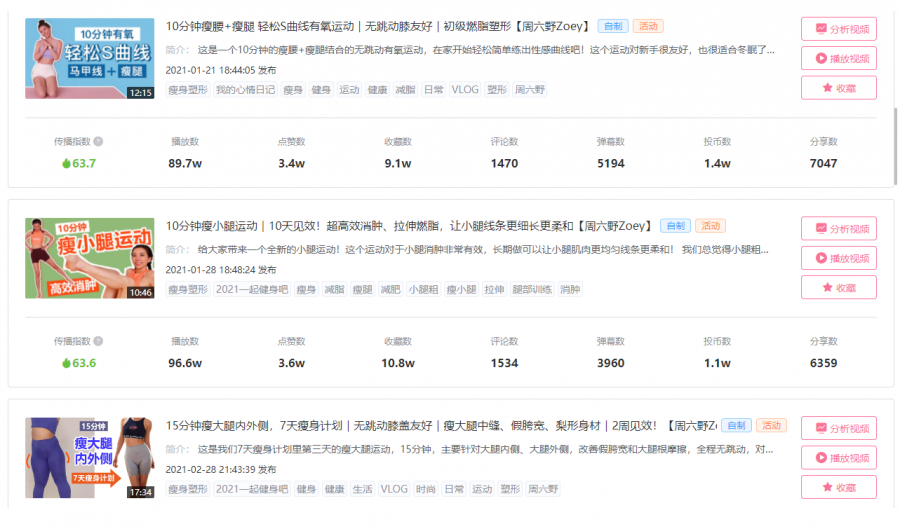The width and height of the screenshot is (900, 529).
Task: Click 播放视频 button for 瘦小腿运动 video
Action: (x=839, y=258)
